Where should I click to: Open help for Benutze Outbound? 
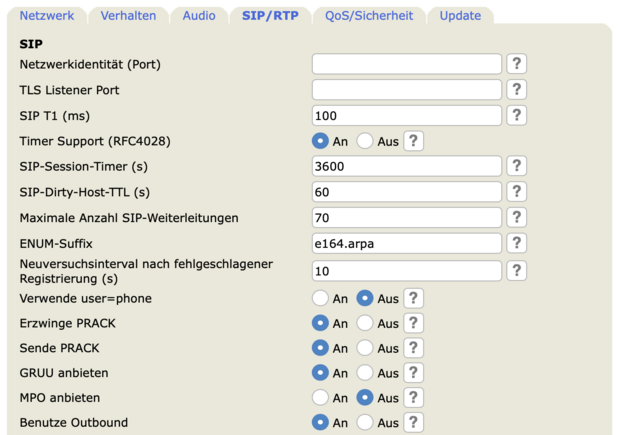click(x=413, y=423)
